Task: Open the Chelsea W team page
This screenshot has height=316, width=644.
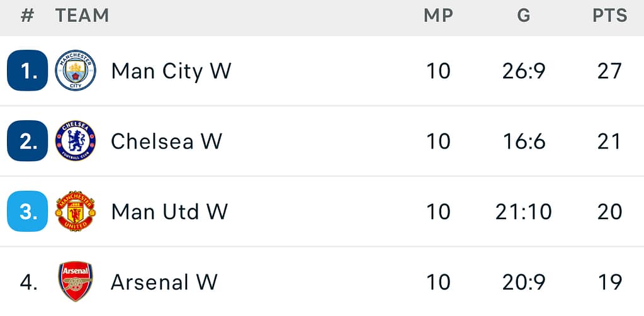Action: coord(166,142)
